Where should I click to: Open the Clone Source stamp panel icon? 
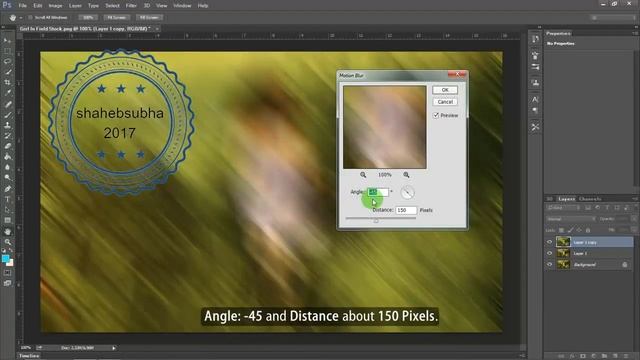click(x=535, y=82)
